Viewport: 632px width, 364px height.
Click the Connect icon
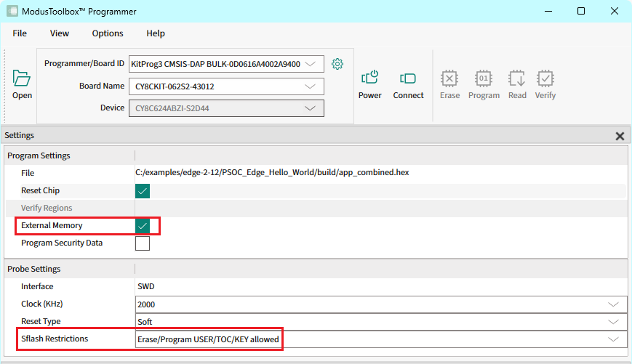[x=408, y=78]
